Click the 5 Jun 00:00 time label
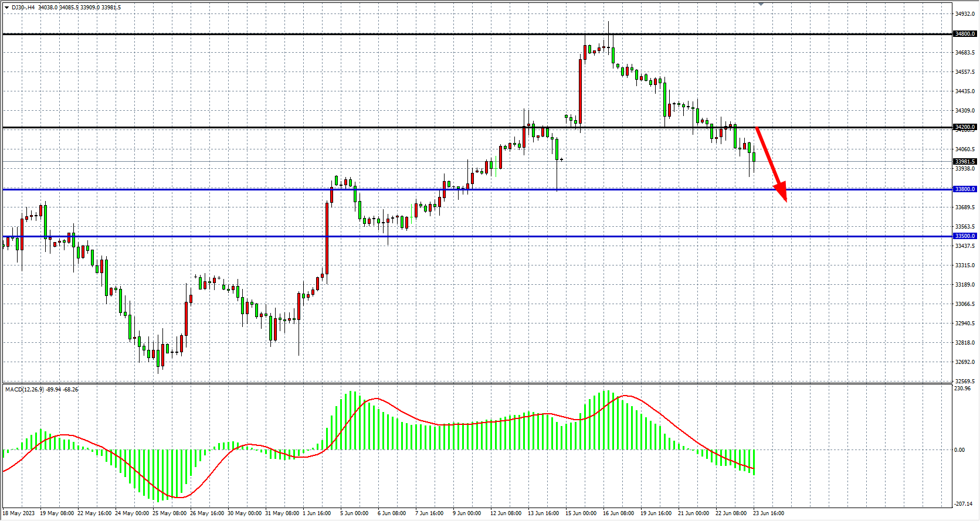The image size is (980, 521). [x=354, y=513]
